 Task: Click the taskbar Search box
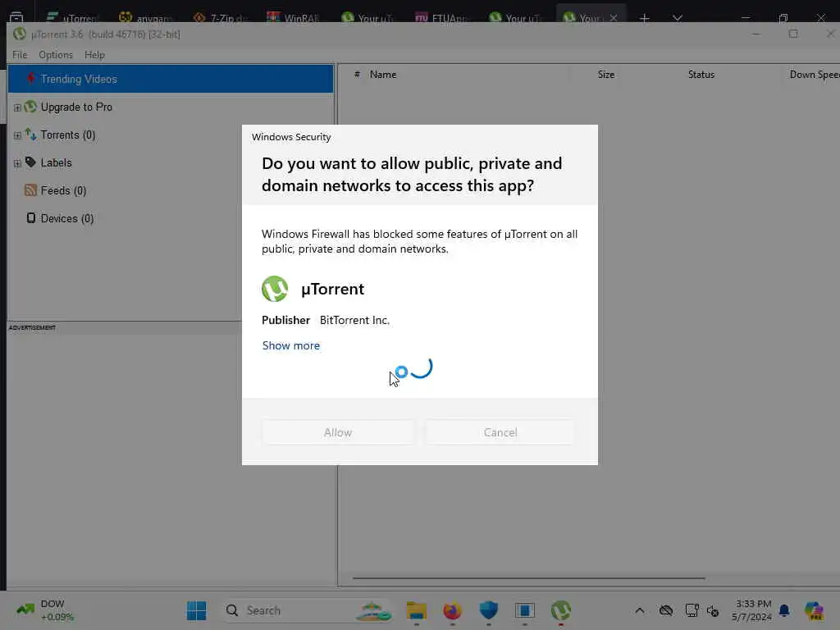click(x=307, y=610)
